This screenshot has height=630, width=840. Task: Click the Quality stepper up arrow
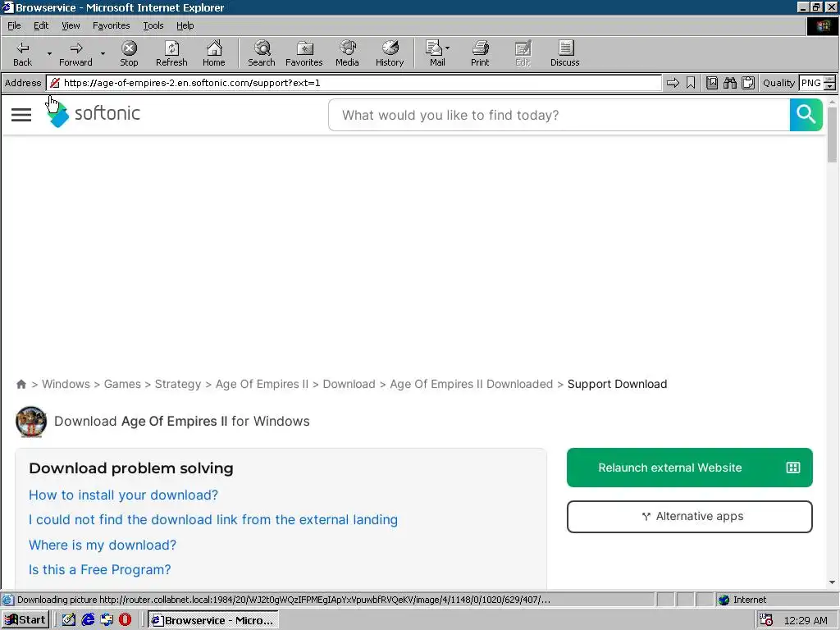pos(830,80)
